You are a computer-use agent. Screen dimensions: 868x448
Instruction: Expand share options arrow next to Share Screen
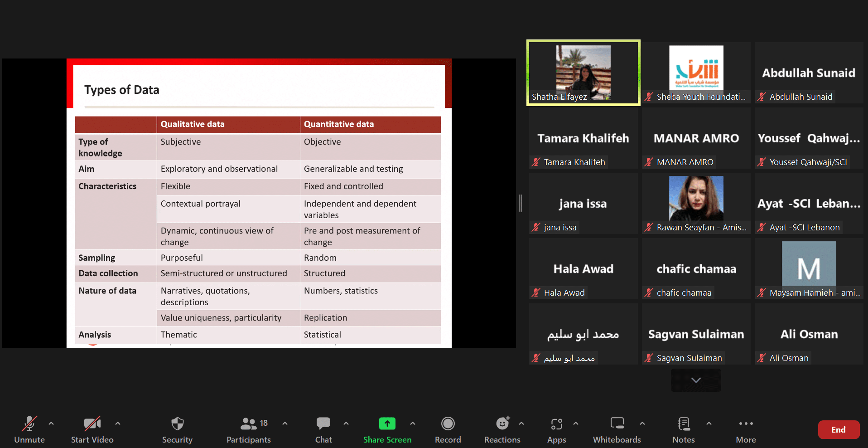[413, 423]
